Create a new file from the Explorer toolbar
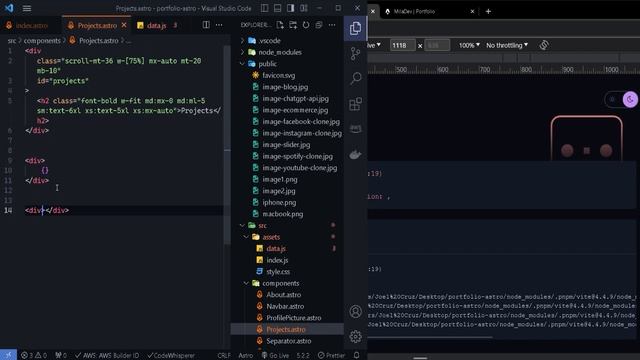The image size is (640, 360). point(280,25)
